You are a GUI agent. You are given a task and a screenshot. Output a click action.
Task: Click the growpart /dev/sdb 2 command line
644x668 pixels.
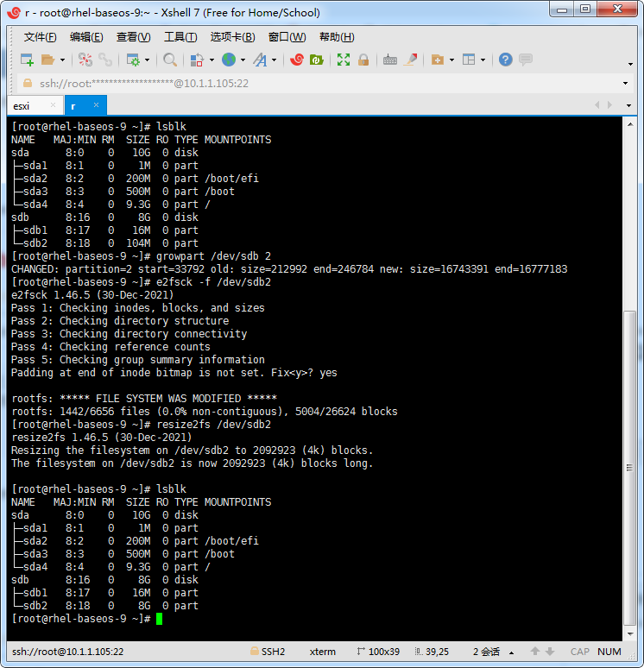(x=141, y=256)
